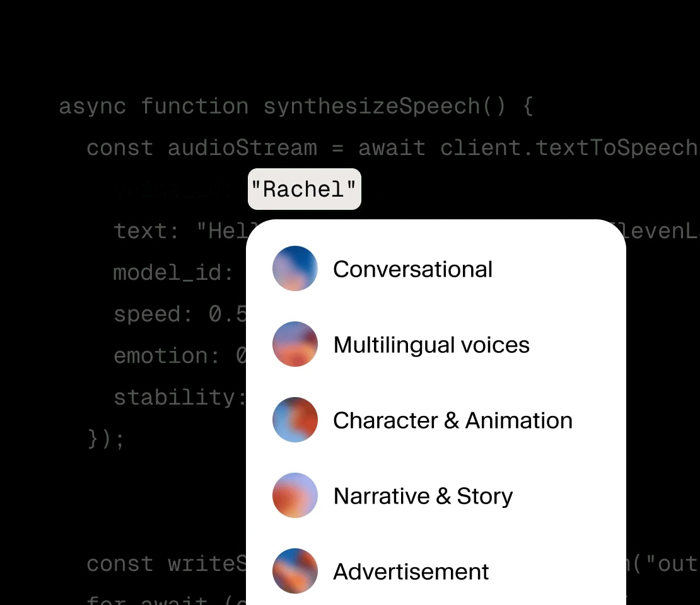Click the Character & Animation avatar icon

(295, 420)
